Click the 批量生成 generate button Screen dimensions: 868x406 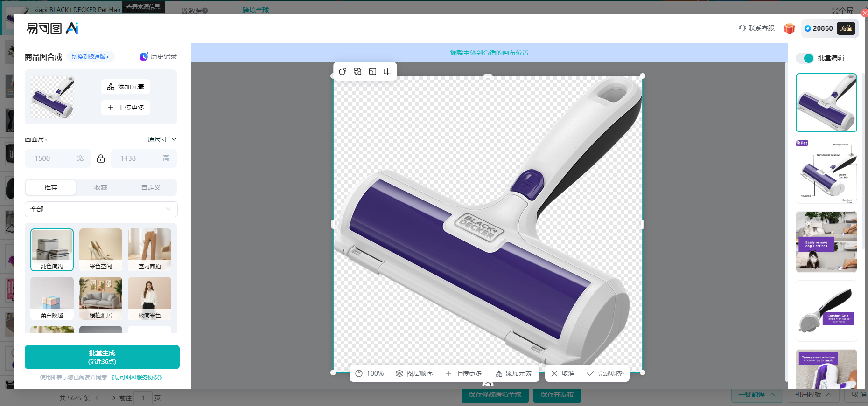[102, 357]
